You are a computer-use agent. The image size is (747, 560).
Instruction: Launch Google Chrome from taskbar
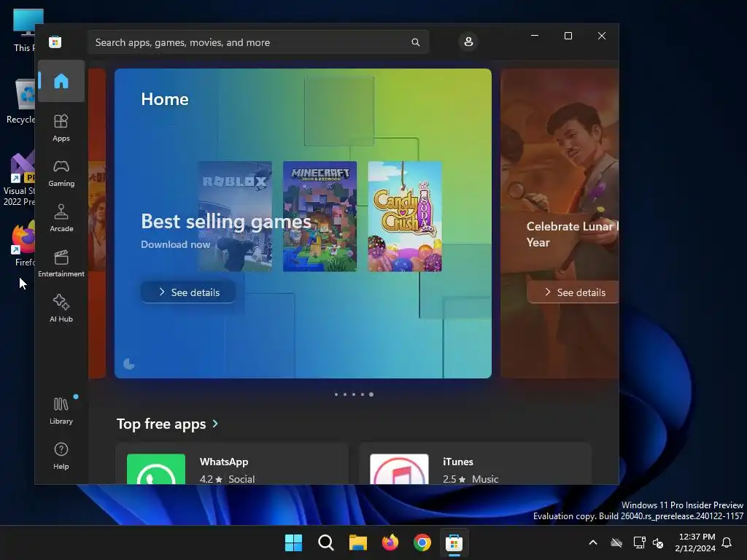(422, 542)
